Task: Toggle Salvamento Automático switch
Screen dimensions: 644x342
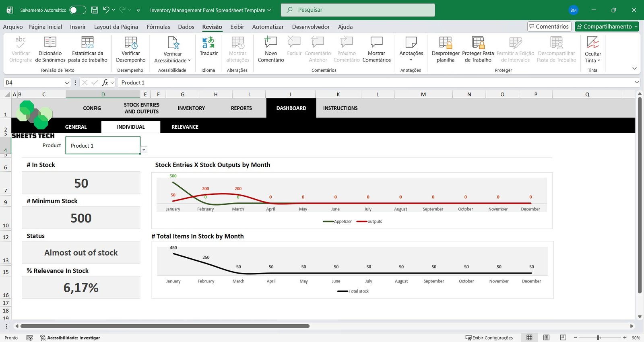Action: (x=78, y=10)
